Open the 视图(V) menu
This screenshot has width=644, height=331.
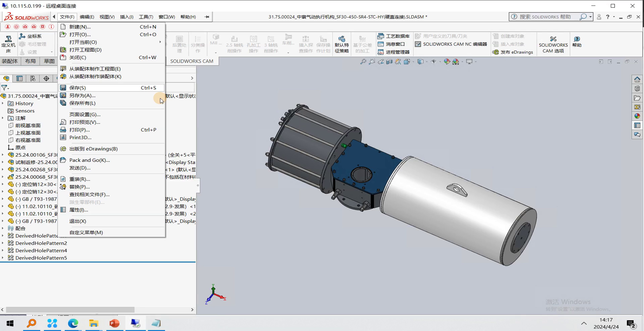click(107, 17)
